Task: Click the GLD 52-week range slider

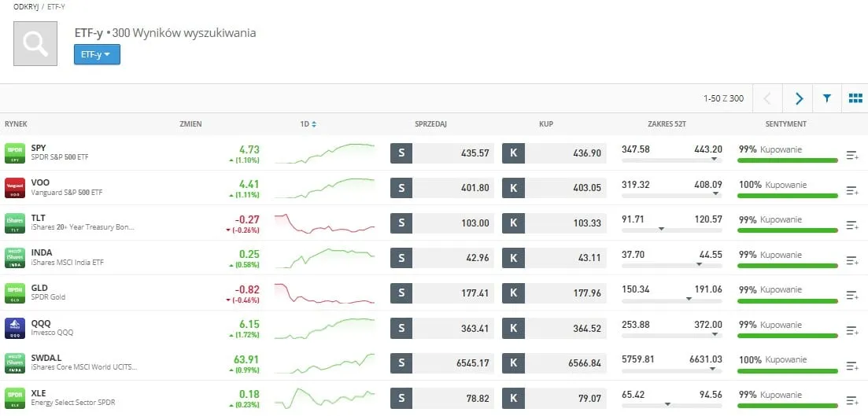Action: point(672,300)
